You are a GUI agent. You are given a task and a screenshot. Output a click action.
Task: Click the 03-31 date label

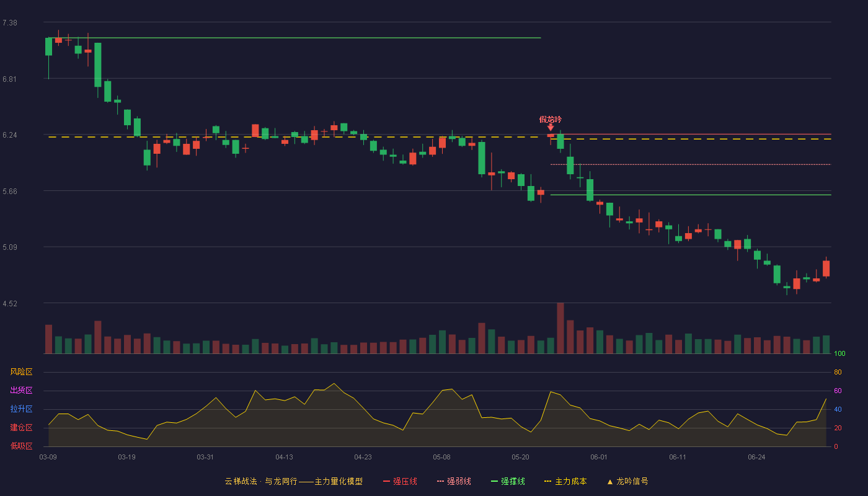tap(205, 457)
